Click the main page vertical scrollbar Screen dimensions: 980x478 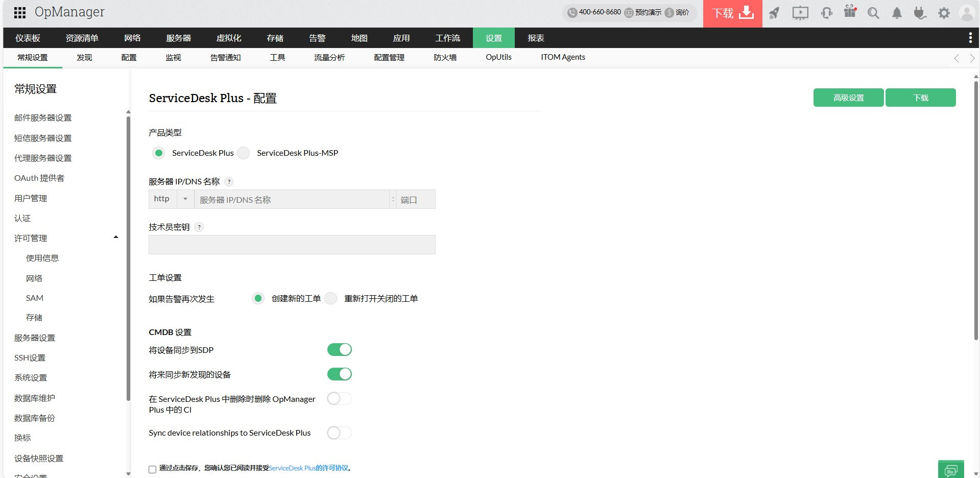(976, 210)
